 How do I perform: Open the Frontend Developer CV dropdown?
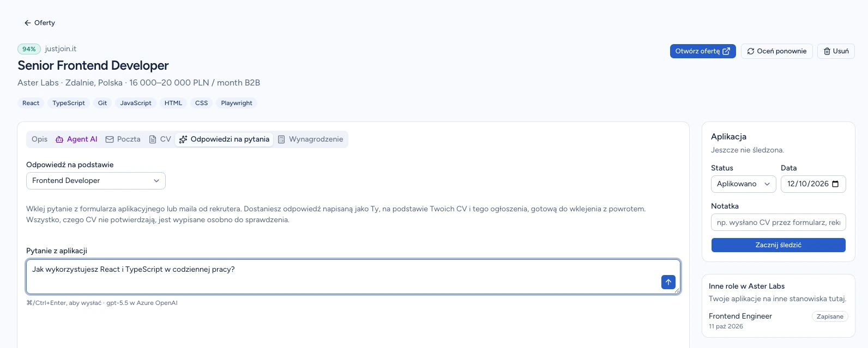(96, 181)
